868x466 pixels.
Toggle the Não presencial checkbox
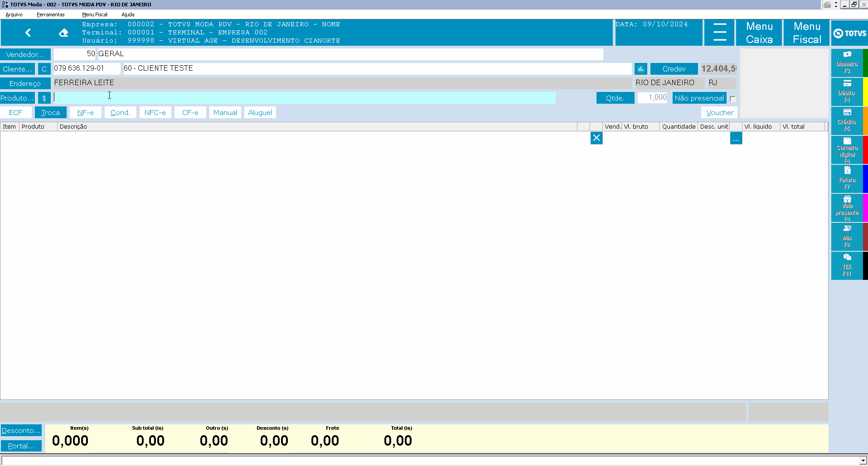coord(732,99)
